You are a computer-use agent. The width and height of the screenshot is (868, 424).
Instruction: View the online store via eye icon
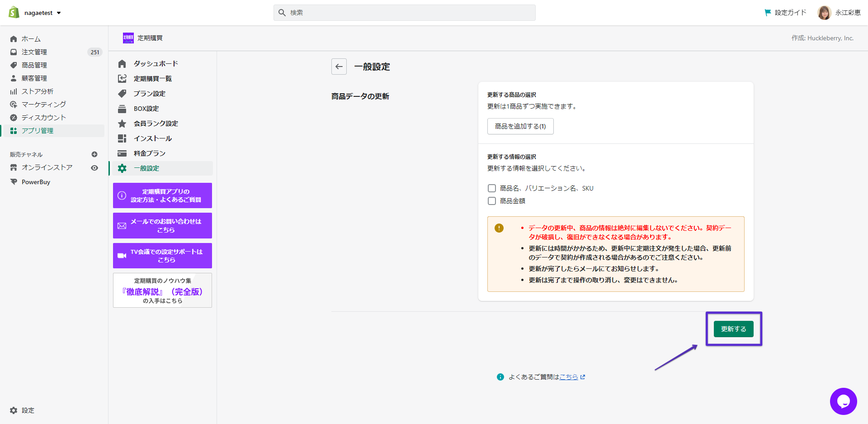[94, 168]
